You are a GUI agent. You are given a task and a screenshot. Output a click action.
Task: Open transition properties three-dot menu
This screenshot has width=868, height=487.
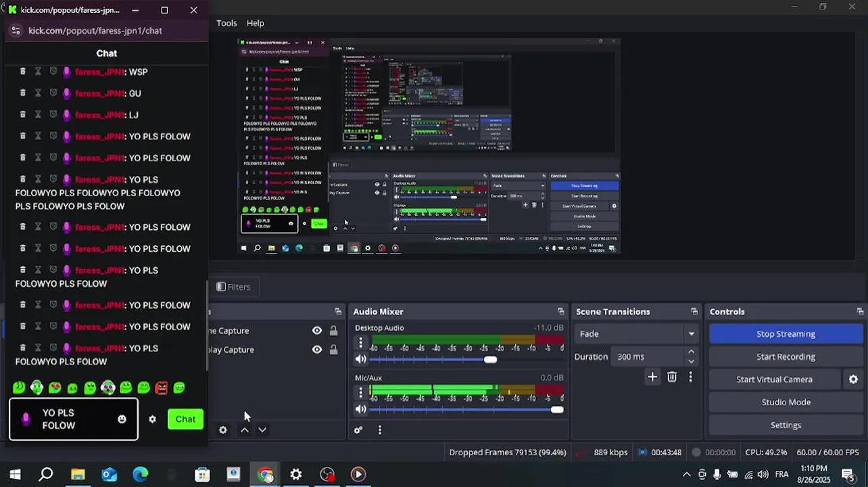[690, 377]
